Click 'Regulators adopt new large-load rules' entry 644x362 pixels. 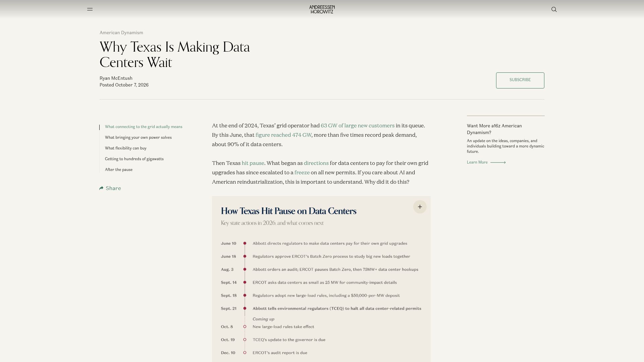[326, 296]
